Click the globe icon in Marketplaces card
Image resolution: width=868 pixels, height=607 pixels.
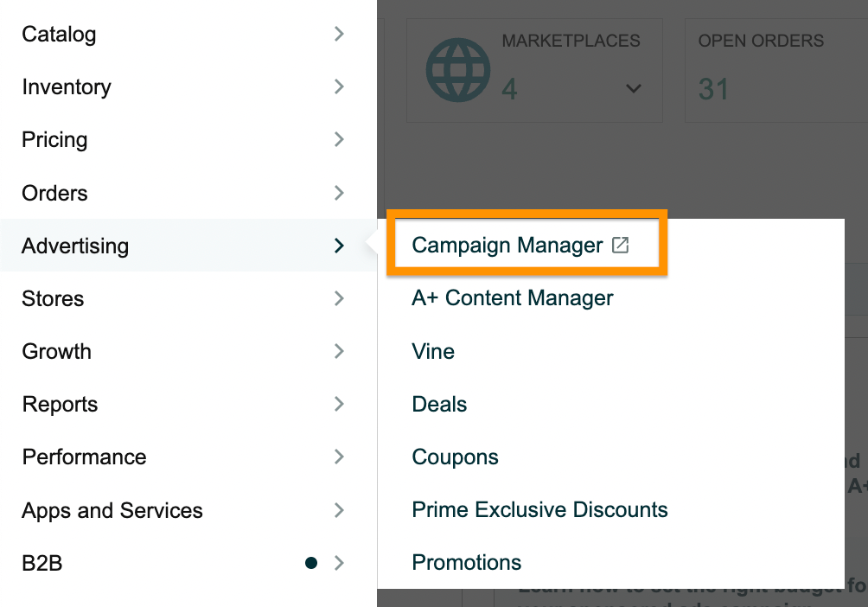click(x=458, y=70)
